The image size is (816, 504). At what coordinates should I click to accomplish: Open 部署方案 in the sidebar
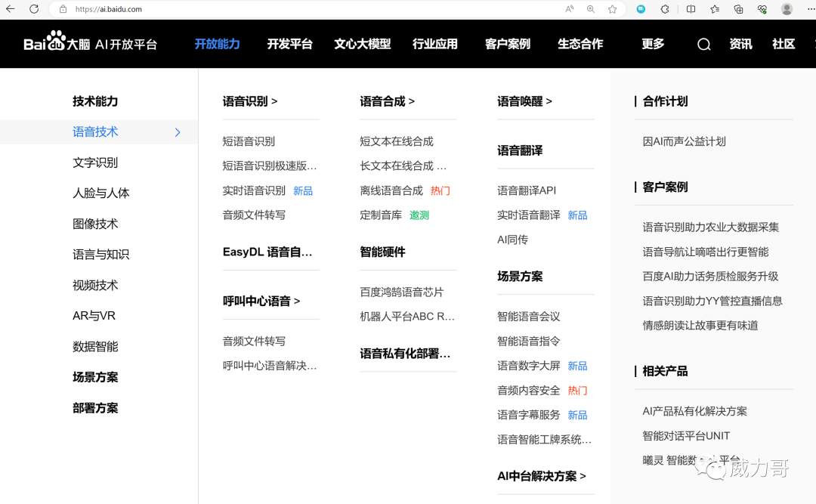pos(95,408)
